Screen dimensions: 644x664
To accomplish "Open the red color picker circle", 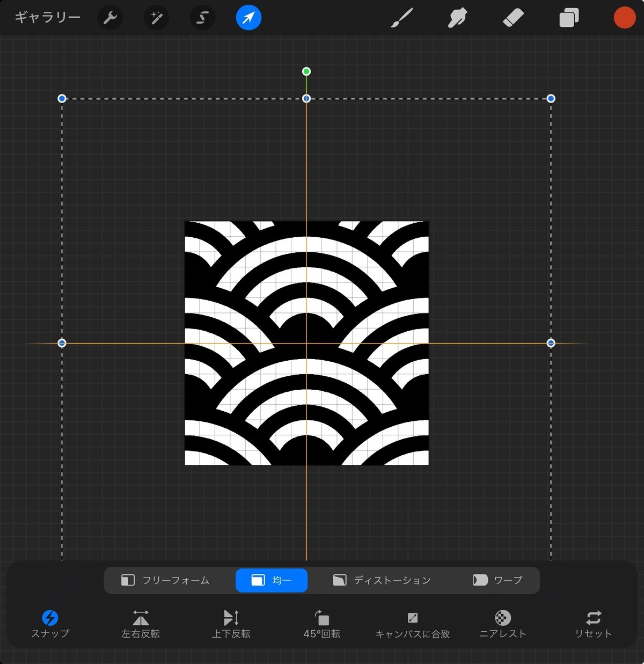I will 625,18.
